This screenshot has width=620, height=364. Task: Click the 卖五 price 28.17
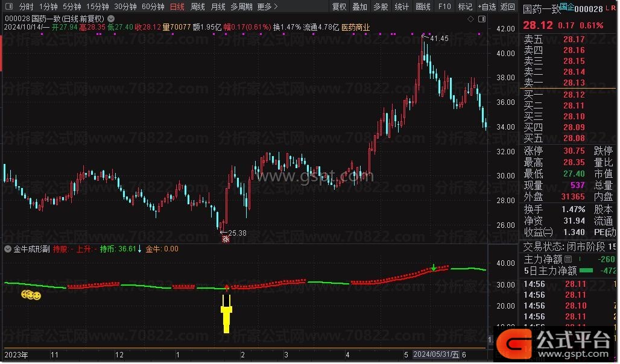point(574,39)
